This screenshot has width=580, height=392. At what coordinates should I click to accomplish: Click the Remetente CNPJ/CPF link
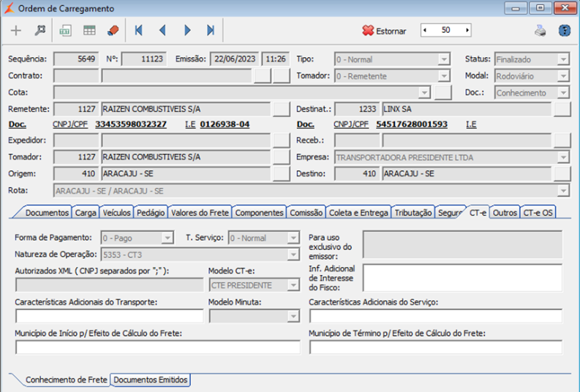70,124
